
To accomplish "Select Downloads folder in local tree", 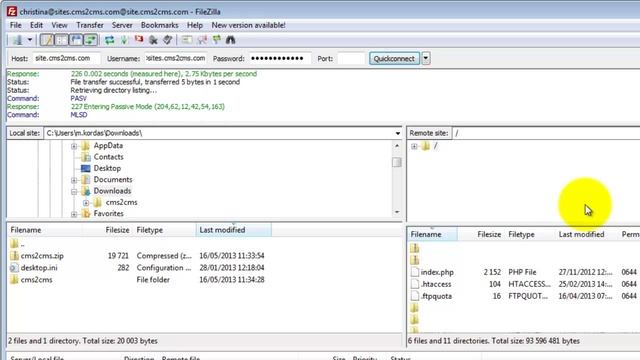I will pos(112,191).
